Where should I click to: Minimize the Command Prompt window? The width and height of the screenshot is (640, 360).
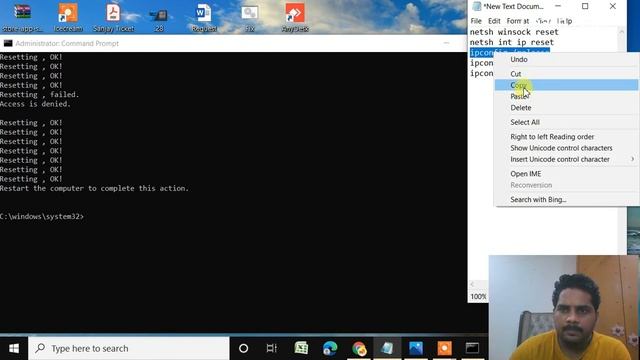(446, 43)
